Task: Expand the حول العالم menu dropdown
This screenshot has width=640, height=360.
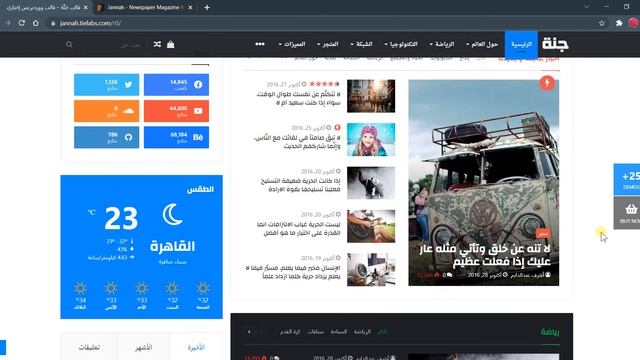Action: pyautogui.click(x=482, y=44)
